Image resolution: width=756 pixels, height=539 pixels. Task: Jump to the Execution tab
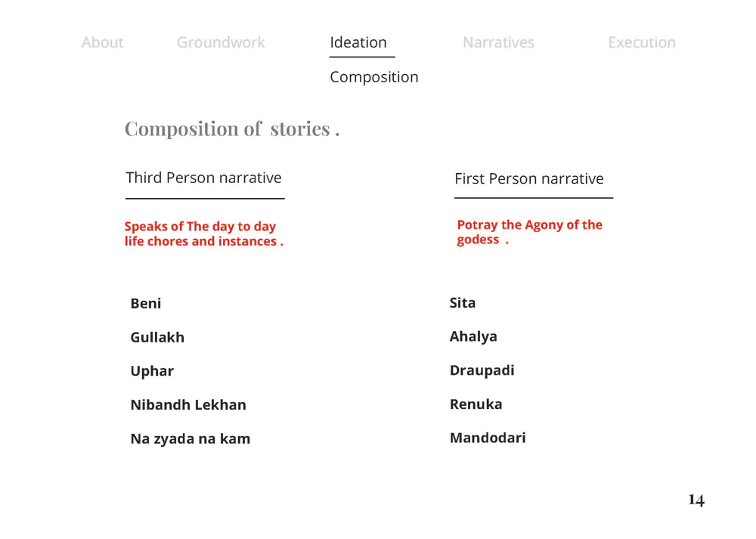click(642, 42)
